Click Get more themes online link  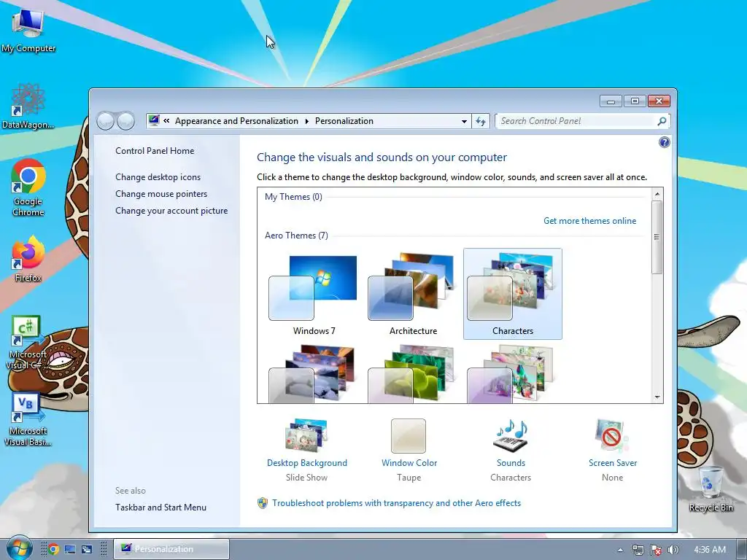tap(589, 220)
